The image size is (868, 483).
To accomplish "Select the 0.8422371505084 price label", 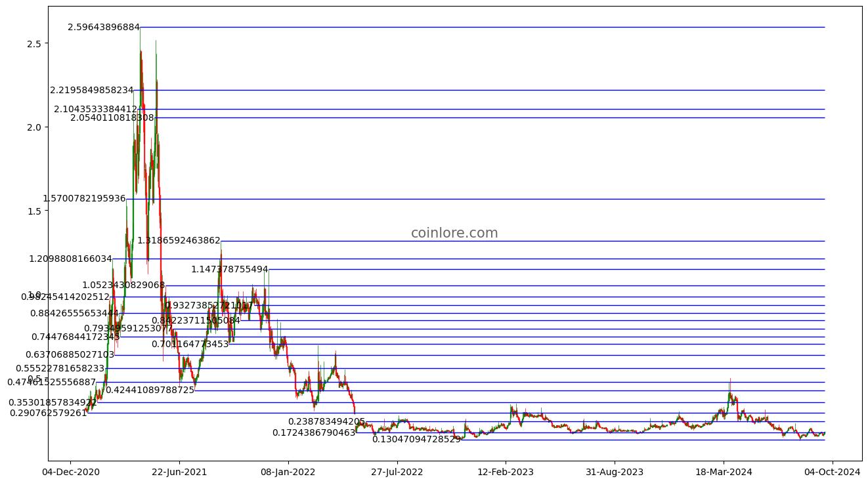I will point(196,320).
